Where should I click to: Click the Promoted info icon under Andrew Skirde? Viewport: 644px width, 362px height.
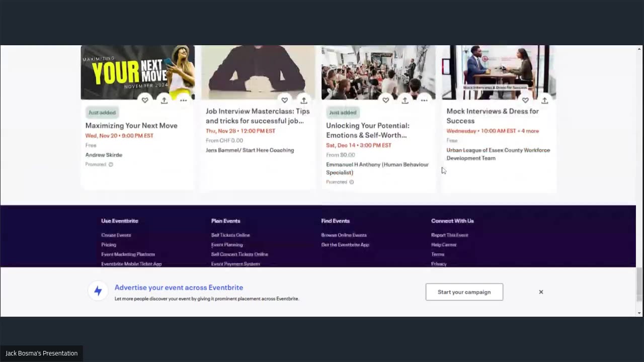tap(111, 164)
